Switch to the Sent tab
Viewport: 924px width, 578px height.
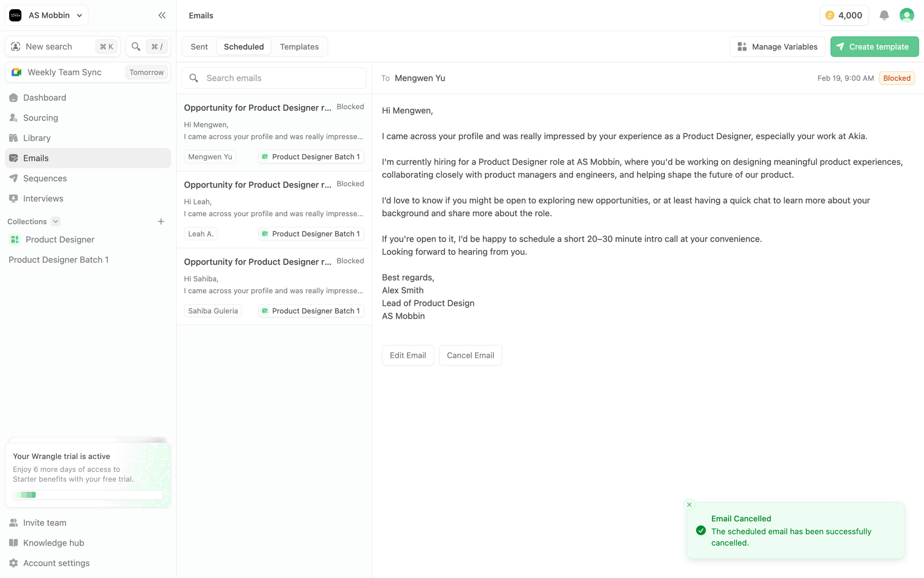[x=199, y=47]
